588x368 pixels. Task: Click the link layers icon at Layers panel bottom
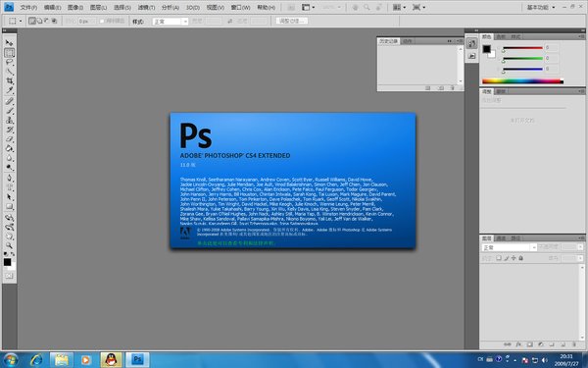coord(507,344)
